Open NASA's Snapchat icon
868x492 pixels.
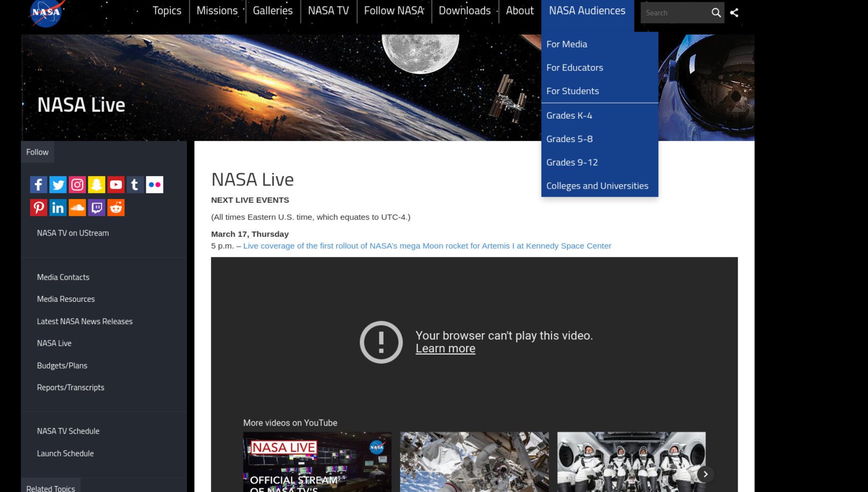96,185
